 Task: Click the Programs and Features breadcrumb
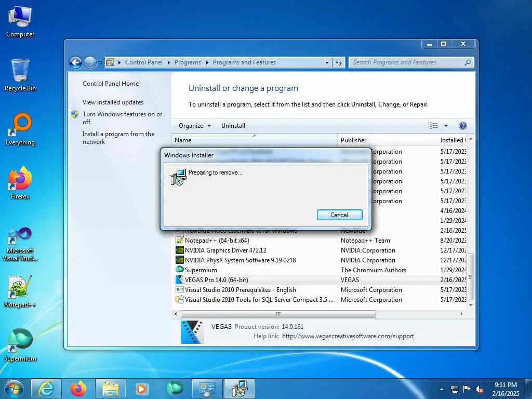pyautogui.click(x=244, y=62)
